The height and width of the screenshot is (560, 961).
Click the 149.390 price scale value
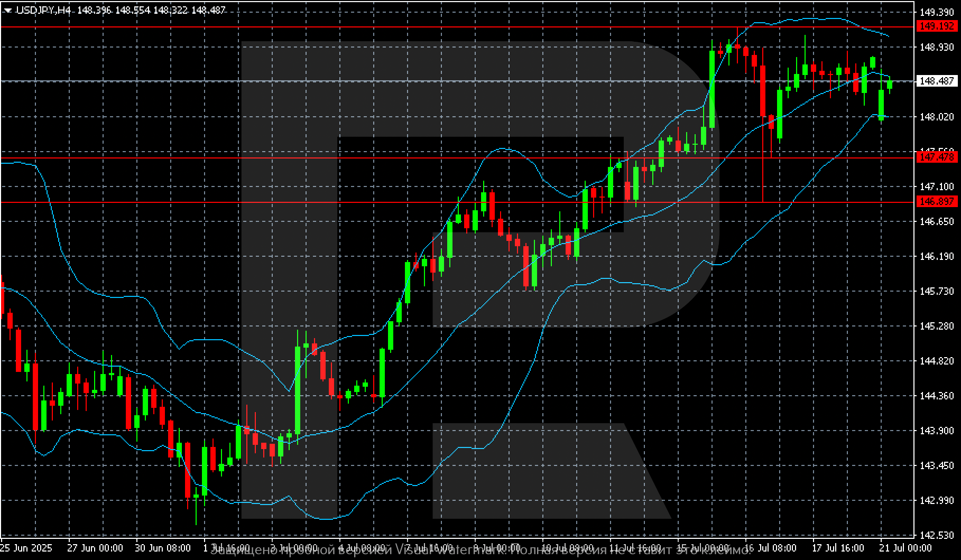[937, 12]
